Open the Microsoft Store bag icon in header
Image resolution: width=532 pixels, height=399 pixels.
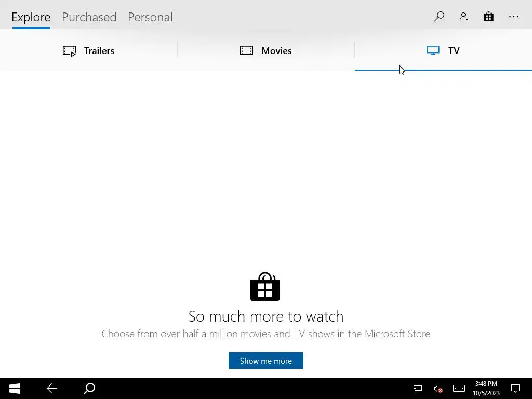tap(488, 17)
